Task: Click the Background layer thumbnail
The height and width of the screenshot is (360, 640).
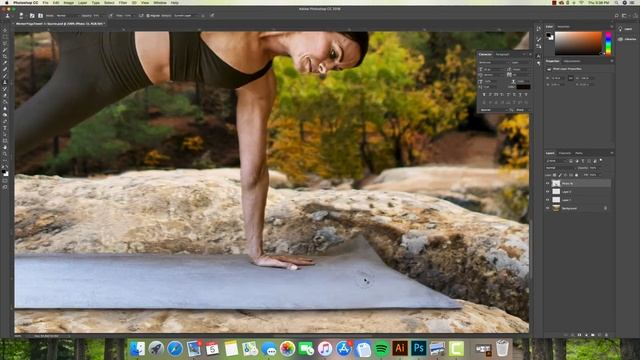Action: [x=556, y=208]
